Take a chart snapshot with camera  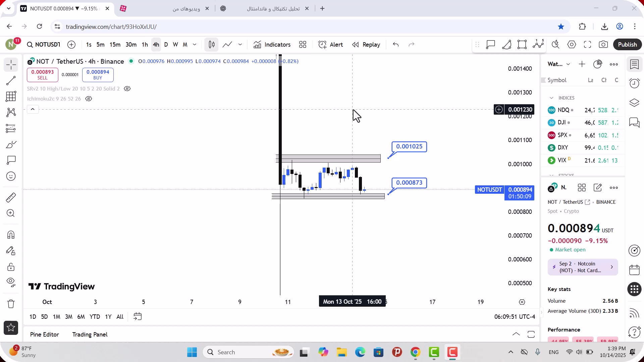603,45
